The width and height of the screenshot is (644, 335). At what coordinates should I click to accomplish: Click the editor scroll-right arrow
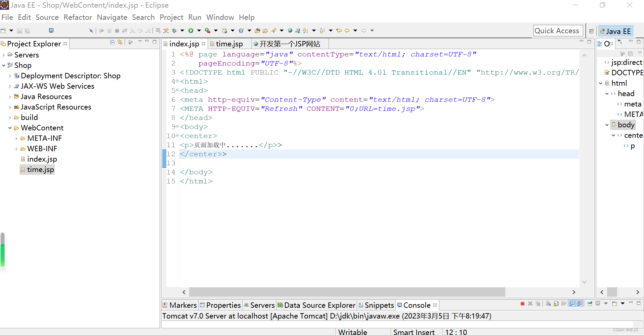pyautogui.click(x=574, y=292)
